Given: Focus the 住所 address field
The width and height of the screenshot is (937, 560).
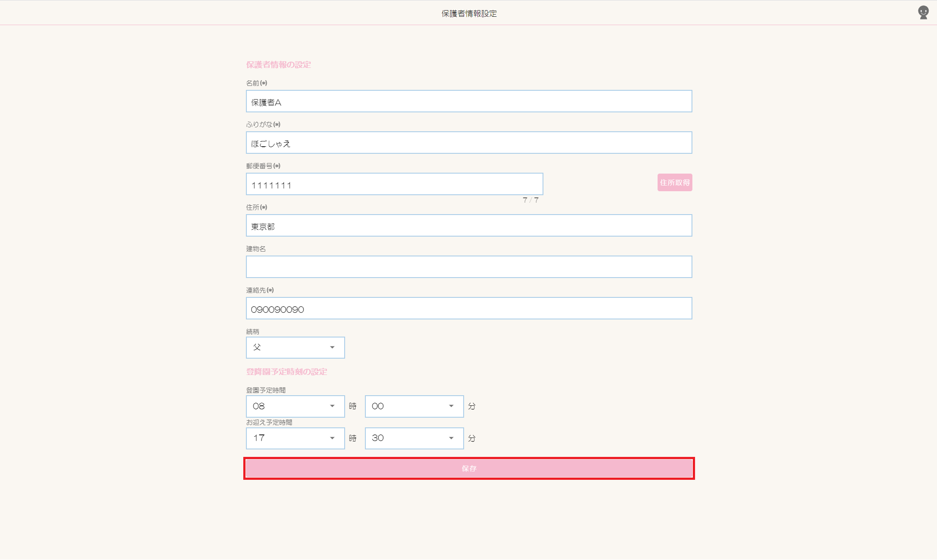Looking at the screenshot, I should 469,226.
